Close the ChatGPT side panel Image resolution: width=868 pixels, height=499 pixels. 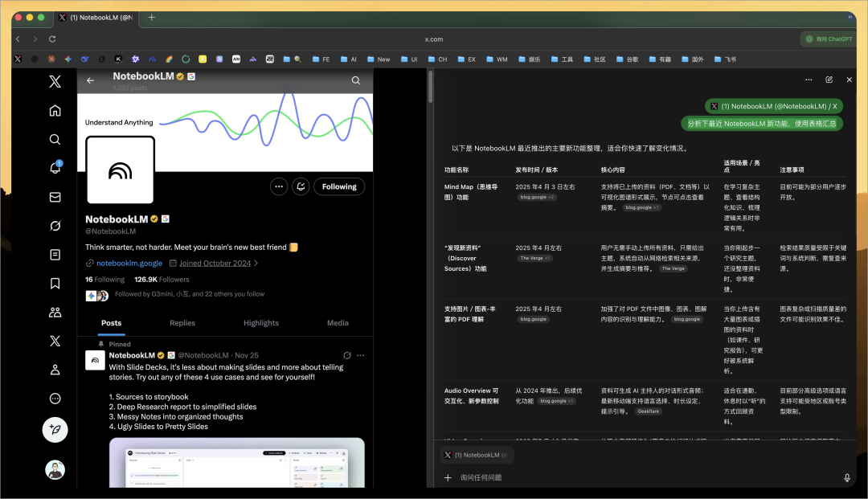pos(850,80)
